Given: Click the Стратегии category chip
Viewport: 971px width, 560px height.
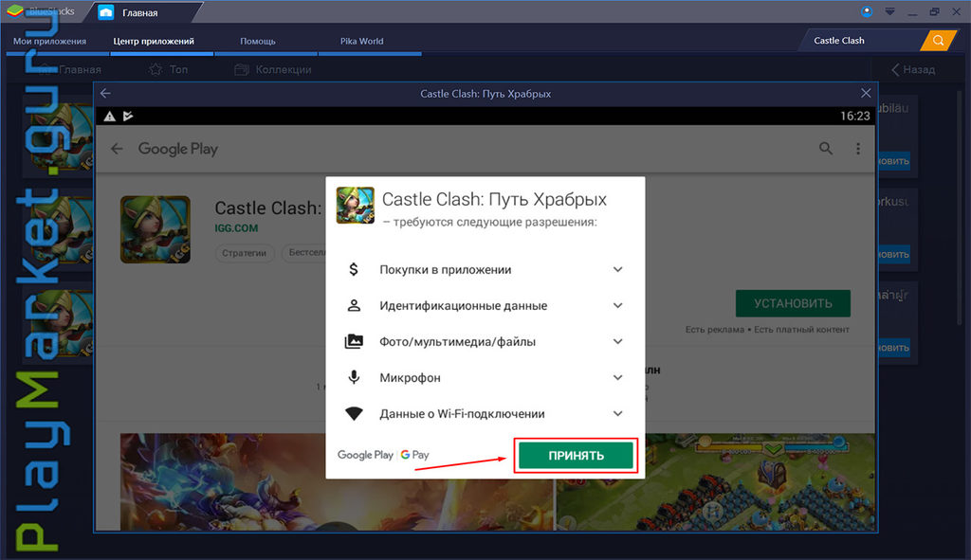Looking at the screenshot, I should point(244,252).
